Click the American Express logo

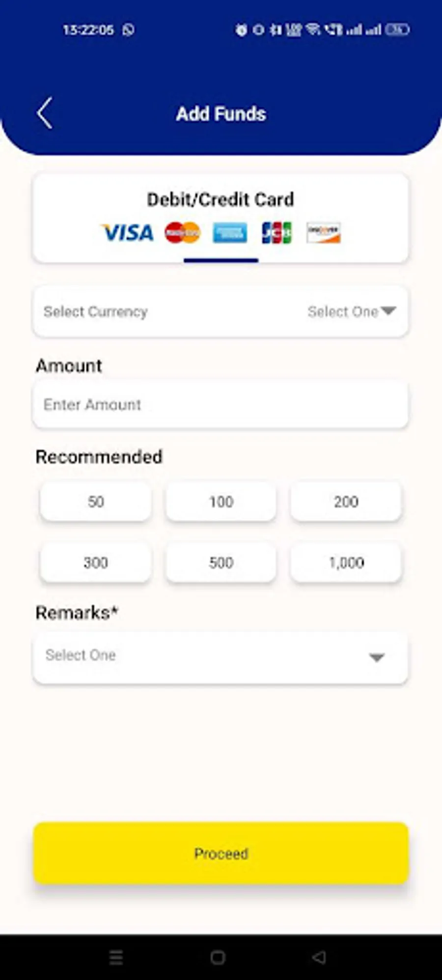pos(229,233)
